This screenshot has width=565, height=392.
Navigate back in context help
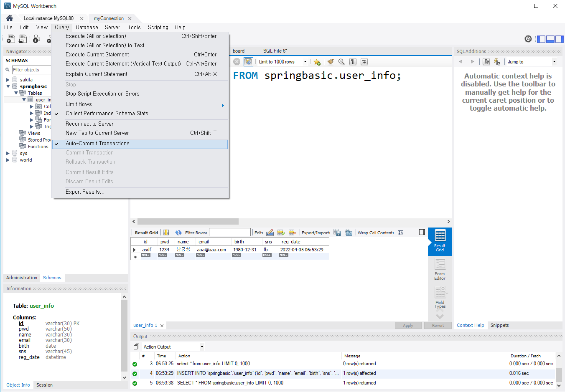[461, 61]
